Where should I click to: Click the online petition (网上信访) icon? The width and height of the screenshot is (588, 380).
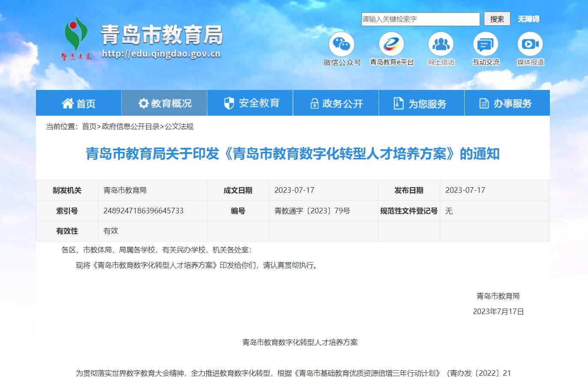[x=441, y=44]
